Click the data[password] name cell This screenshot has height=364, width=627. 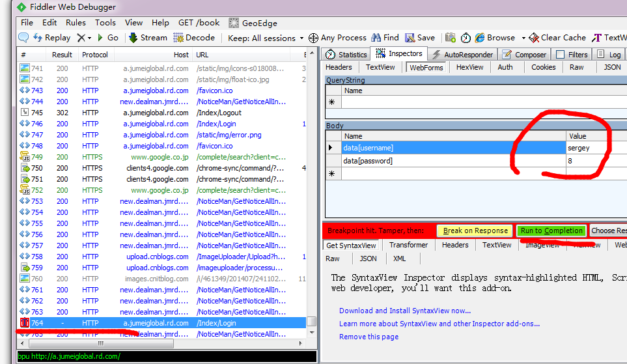(x=453, y=161)
